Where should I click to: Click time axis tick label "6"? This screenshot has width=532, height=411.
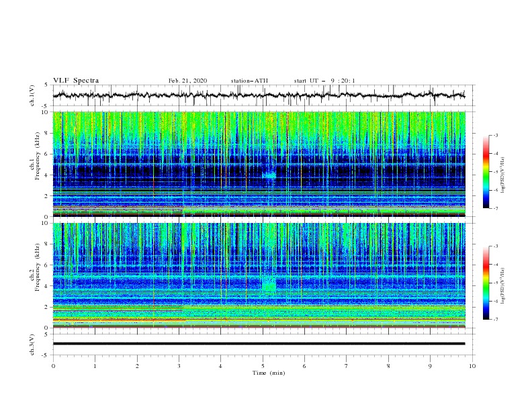click(304, 366)
